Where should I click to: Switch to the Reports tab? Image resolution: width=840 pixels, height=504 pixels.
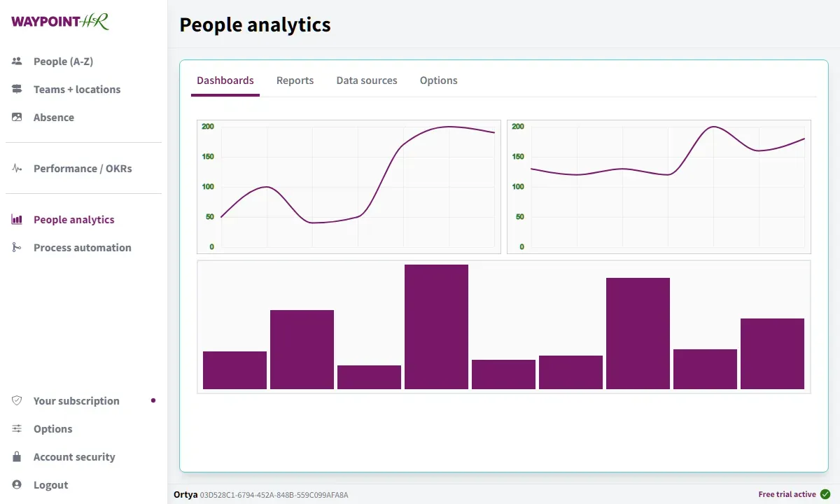[295, 80]
